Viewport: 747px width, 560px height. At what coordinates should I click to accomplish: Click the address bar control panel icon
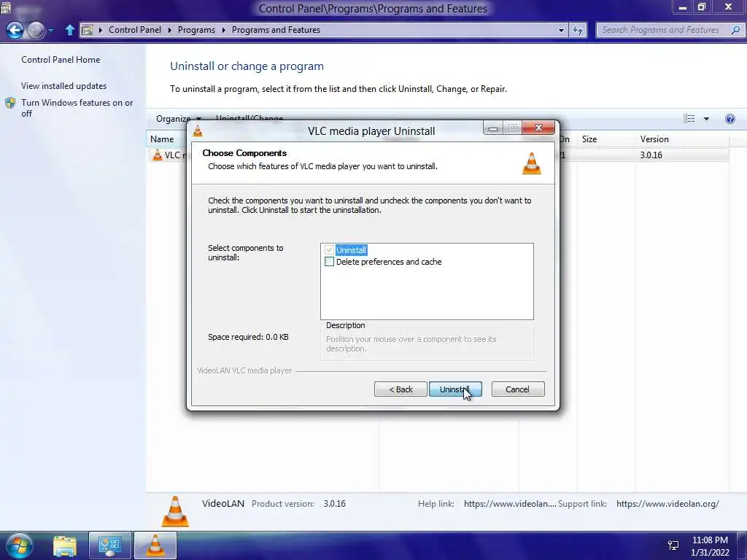pyautogui.click(x=88, y=30)
